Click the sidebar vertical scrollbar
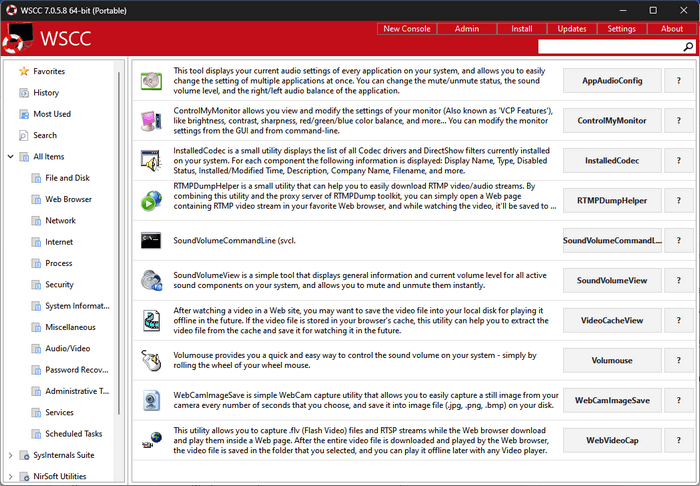Image resolution: width=700 pixels, height=486 pixels. 119,243
